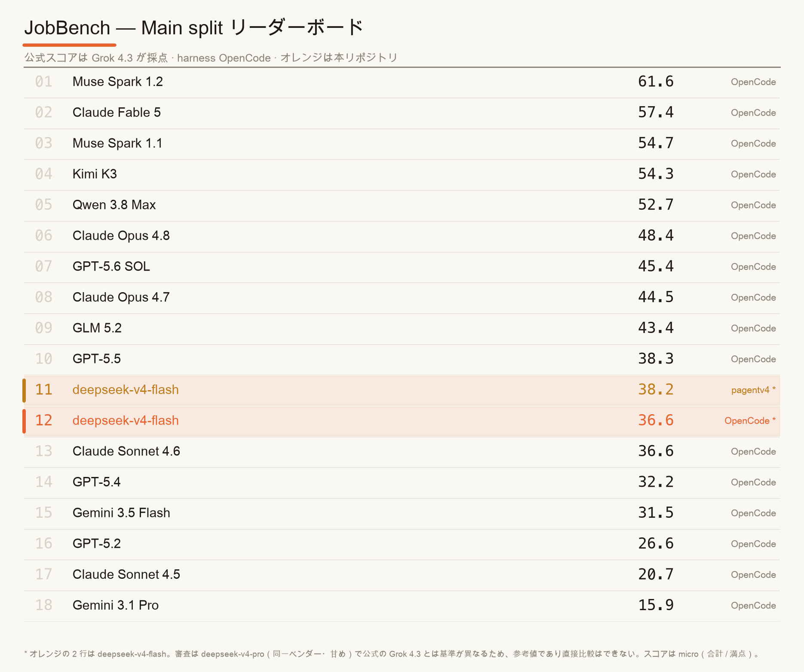This screenshot has height=672, width=804.
Task: Select the GLM 5.2 entry
Action: (97, 328)
